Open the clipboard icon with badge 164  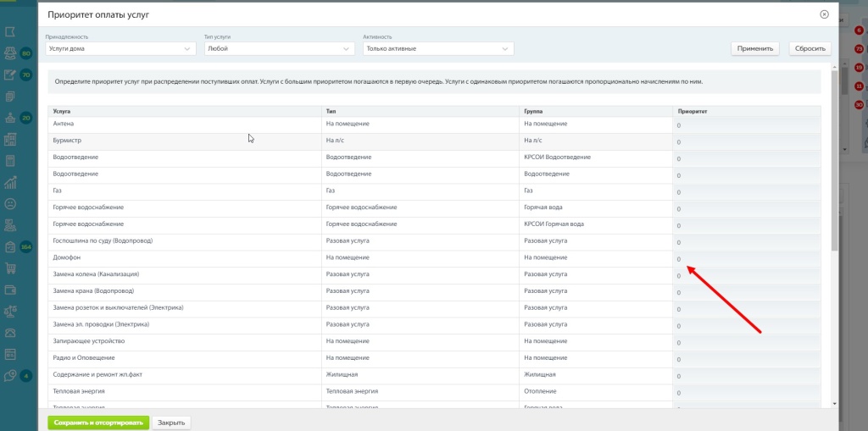click(9, 246)
